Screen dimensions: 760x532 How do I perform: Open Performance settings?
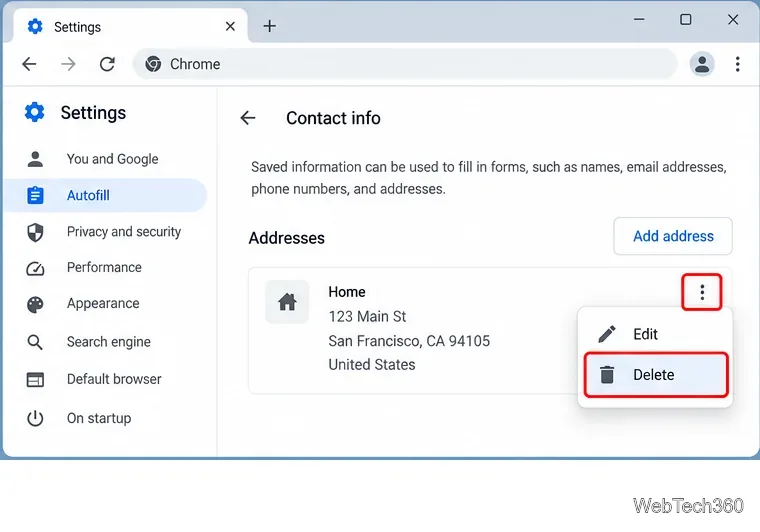pyautogui.click(x=105, y=268)
